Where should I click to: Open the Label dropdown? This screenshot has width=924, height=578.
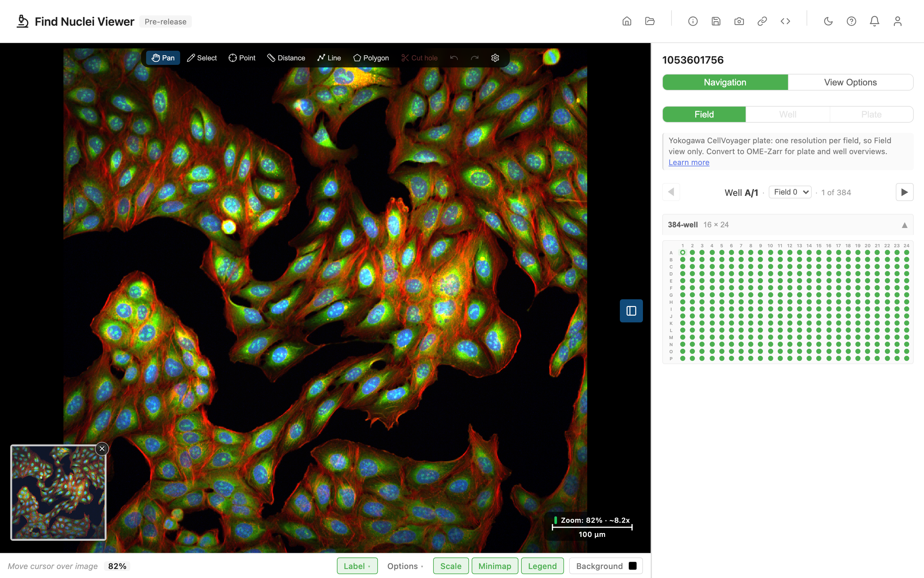pyautogui.click(x=357, y=566)
